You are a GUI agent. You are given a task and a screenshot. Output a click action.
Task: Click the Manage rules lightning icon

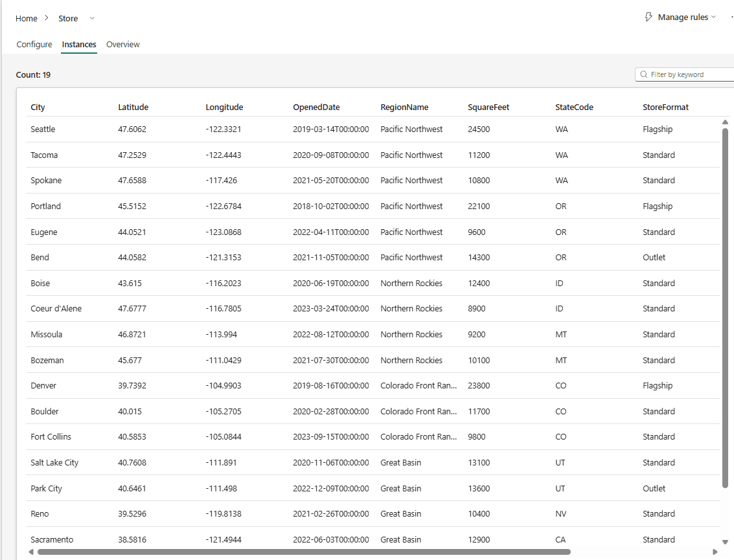tap(648, 17)
